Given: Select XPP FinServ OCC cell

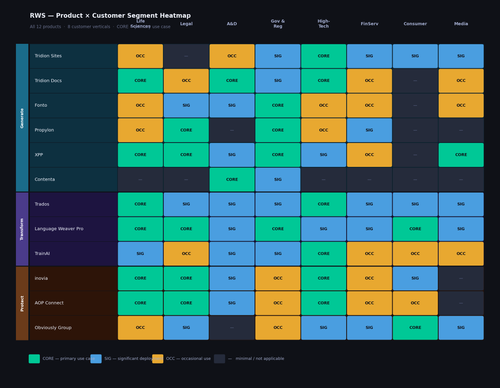Looking at the screenshot, I should pyautogui.click(x=369, y=155).
